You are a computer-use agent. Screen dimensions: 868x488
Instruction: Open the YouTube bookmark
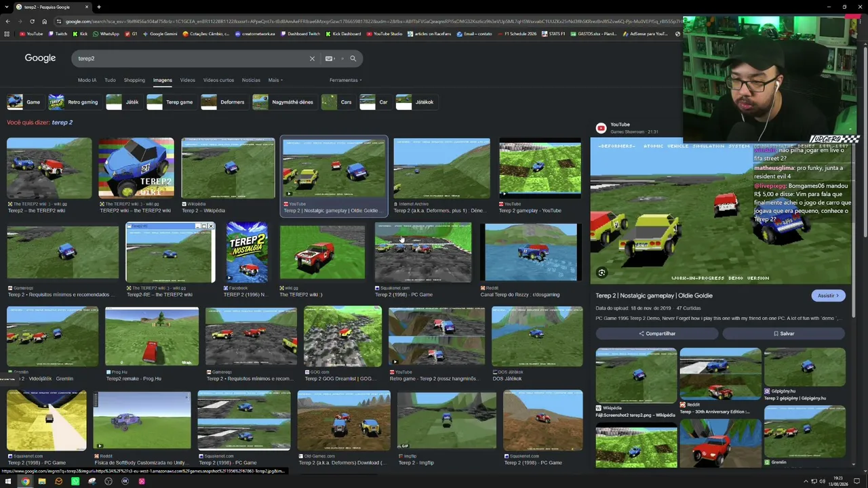[31, 34]
